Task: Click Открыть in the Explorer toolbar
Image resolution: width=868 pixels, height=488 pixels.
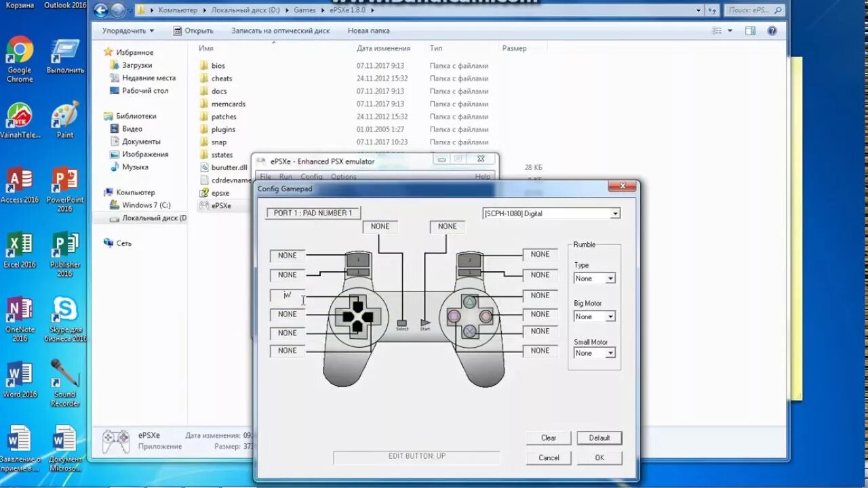Action: click(x=193, y=30)
